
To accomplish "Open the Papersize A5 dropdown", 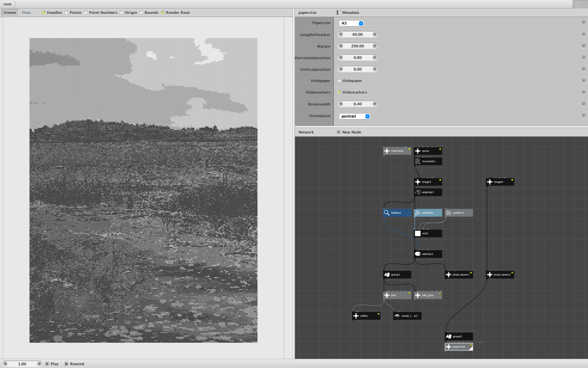I will [x=352, y=24].
